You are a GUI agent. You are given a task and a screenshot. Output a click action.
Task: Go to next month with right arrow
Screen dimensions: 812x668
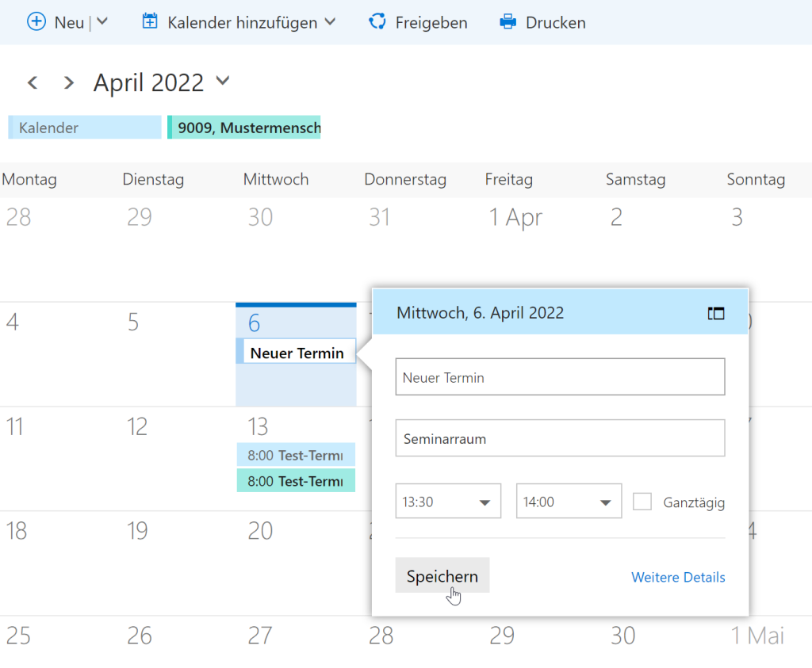coord(69,82)
